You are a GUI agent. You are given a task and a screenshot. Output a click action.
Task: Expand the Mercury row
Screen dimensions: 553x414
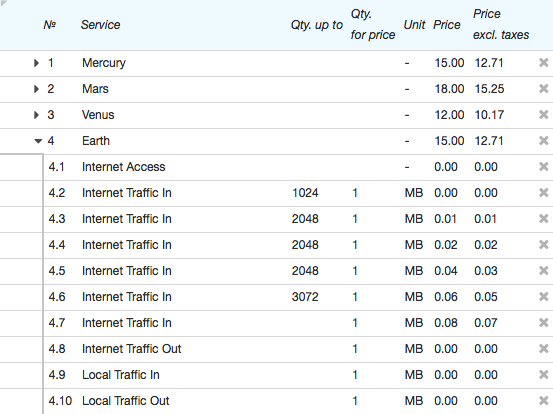tap(36, 63)
